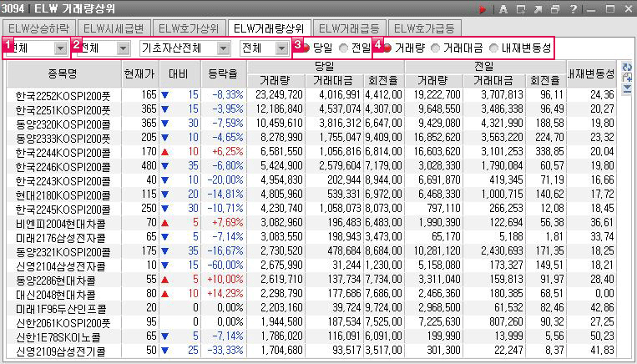637x364 pixels.
Task: Select row 동양2286현대차콜
Action: click(x=311, y=280)
